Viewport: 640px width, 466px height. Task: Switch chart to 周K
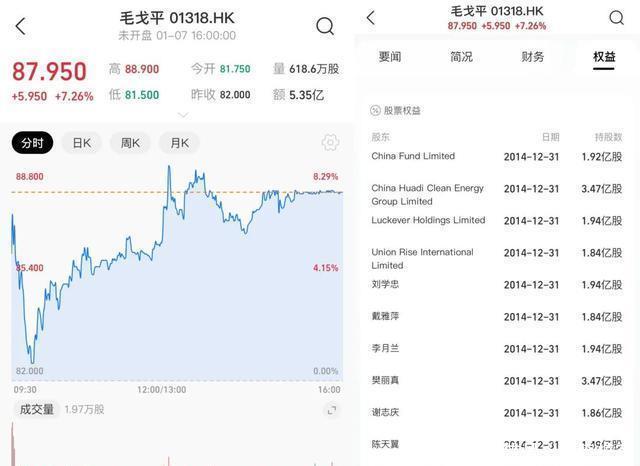pos(130,143)
